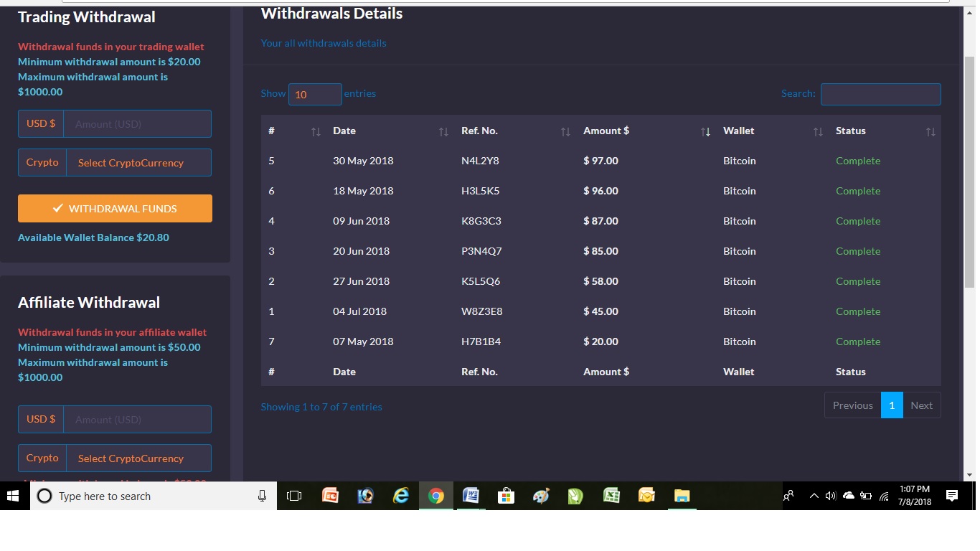Click the orange Withdrawal Funds button
The image size is (980, 551).
tap(115, 209)
